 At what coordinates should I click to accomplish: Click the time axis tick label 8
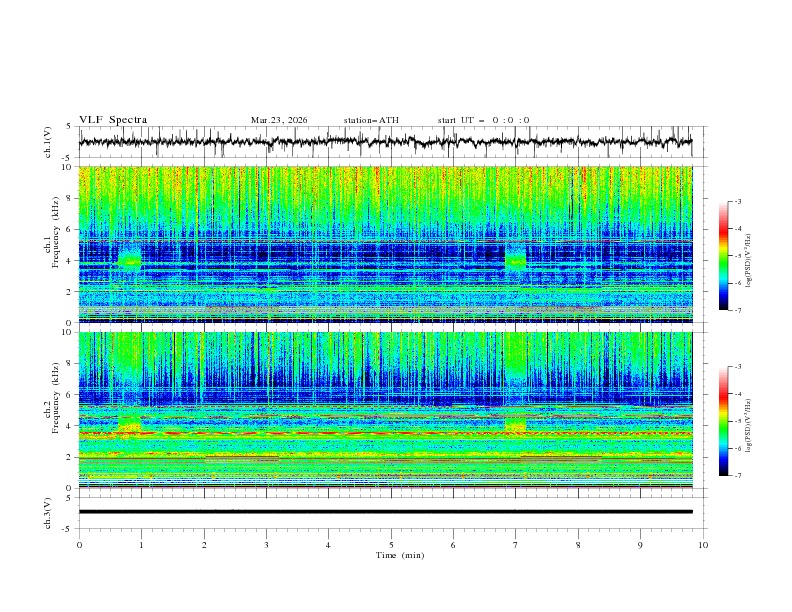coord(578,545)
